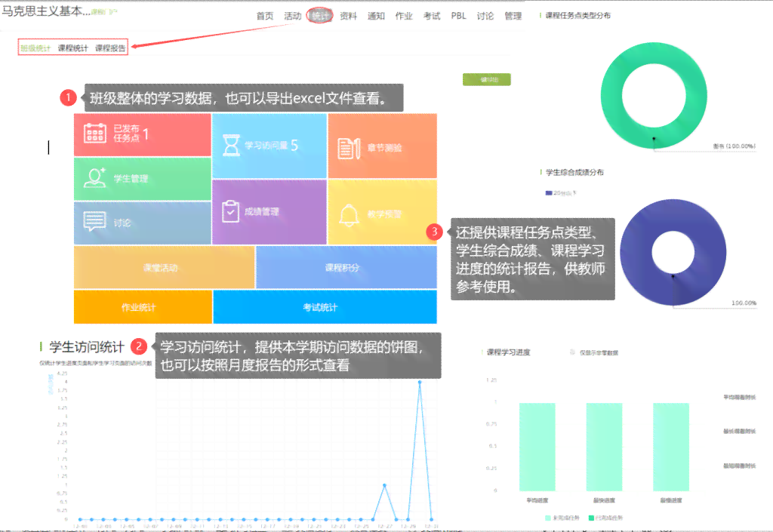Click the 最短观看时长 label
The width and height of the screenshot is (773, 532).
click(739, 466)
